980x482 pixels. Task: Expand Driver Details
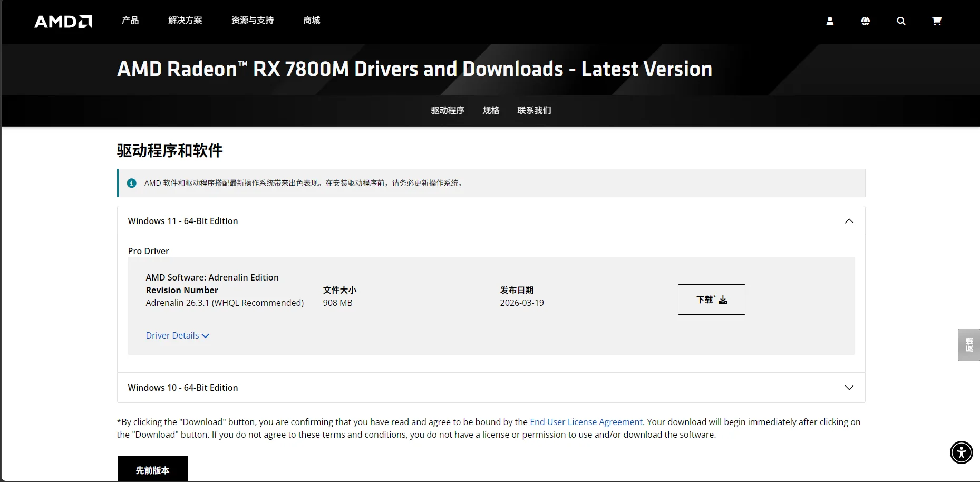pos(178,335)
